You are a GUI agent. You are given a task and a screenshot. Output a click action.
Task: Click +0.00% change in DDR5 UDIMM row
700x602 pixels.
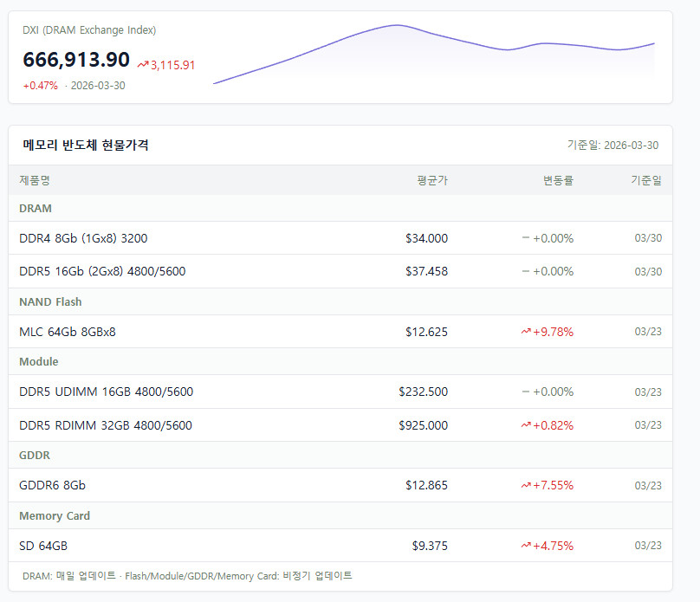point(553,392)
